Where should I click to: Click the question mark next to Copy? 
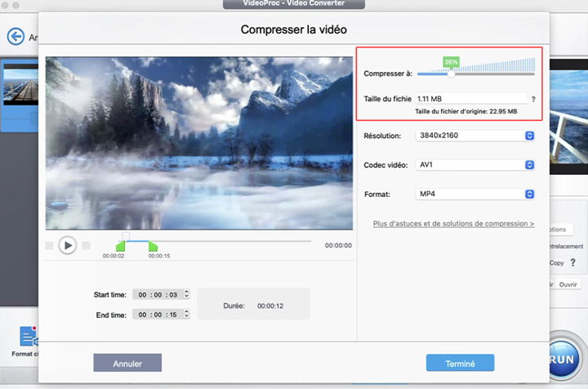point(572,262)
